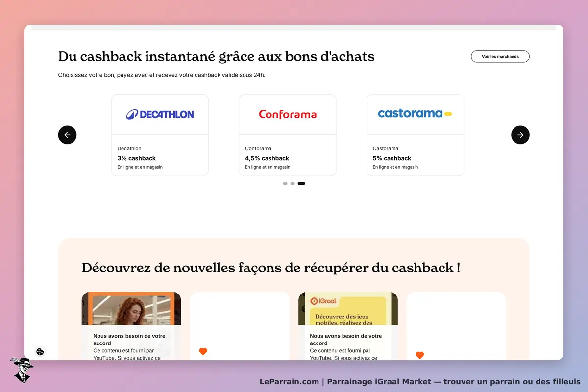The image size is (588, 392).
Task: Open Conforama 4,5% cashback offer
Action: click(288, 135)
